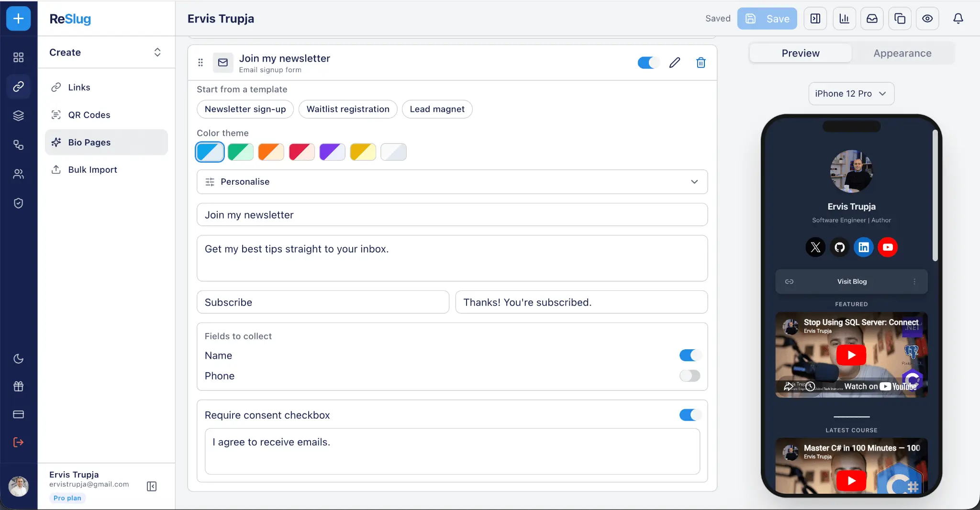The height and width of the screenshot is (510, 980).
Task: Select the red color theme swatch
Action: click(x=302, y=152)
